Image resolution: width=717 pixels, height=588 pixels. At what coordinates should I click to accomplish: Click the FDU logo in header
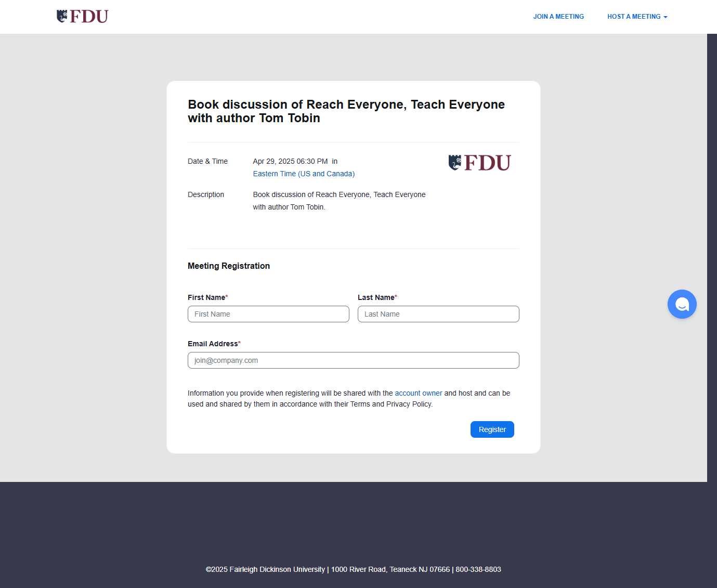click(x=82, y=17)
